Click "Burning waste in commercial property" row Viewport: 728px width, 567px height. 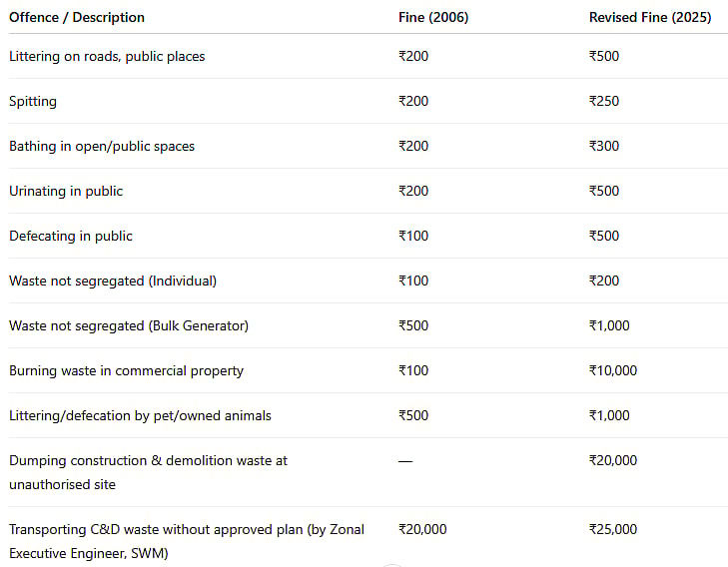126,370
